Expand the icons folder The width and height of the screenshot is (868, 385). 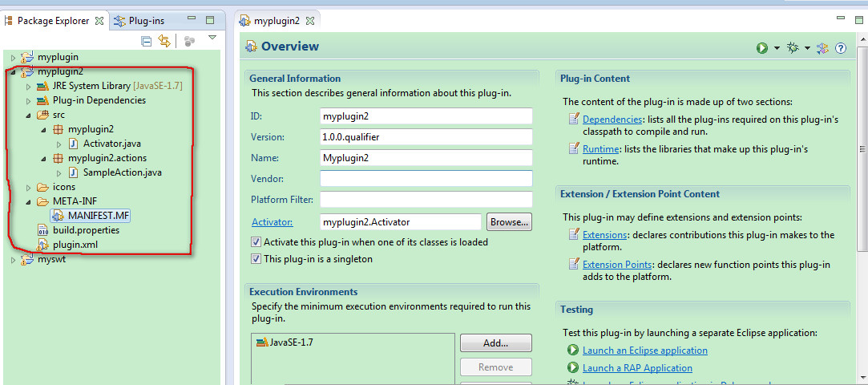[29, 187]
